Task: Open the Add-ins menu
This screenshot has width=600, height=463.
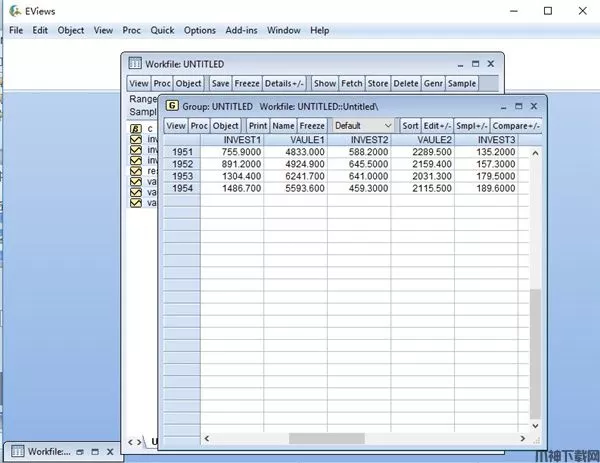Action: [x=241, y=31]
